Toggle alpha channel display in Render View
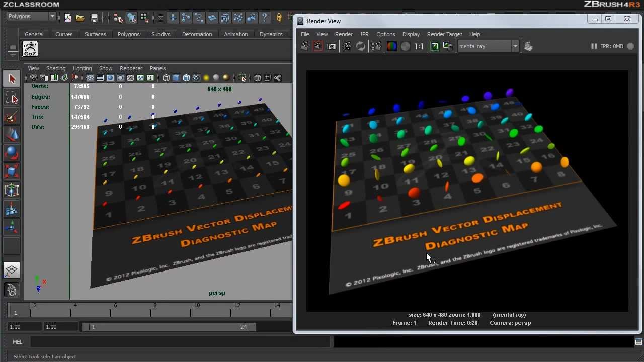The width and height of the screenshot is (644, 362). point(406,46)
